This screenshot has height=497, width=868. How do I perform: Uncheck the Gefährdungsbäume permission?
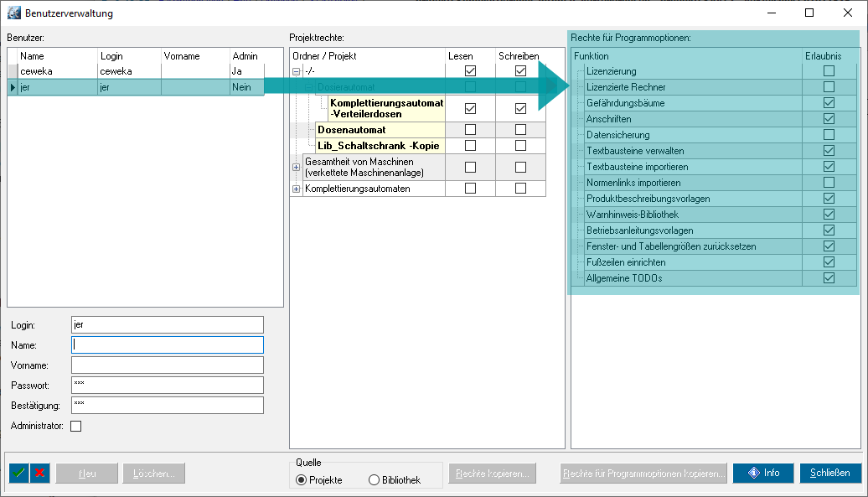(829, 103)
